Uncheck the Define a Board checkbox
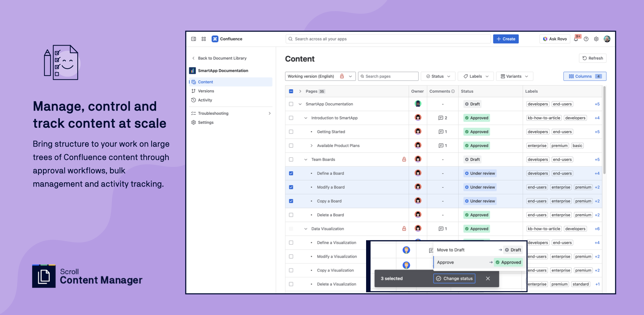 (291, 173)
